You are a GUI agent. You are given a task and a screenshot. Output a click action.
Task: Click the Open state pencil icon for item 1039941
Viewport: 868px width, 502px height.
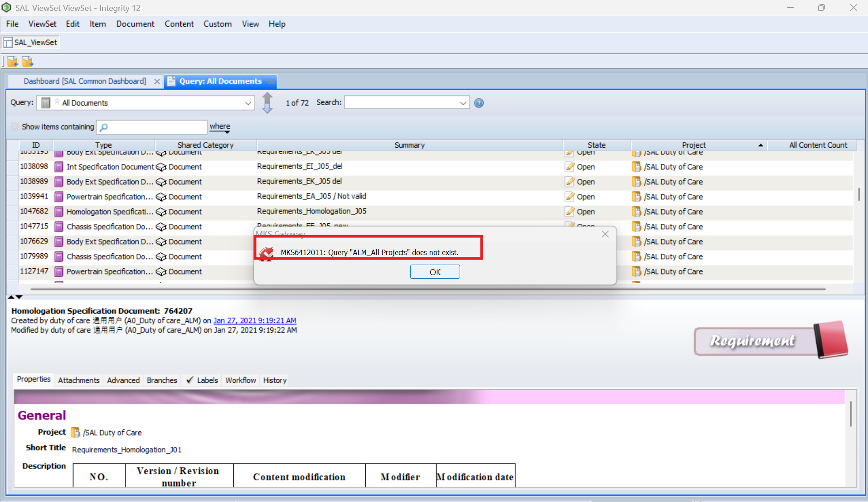click(x=569, y=197)
